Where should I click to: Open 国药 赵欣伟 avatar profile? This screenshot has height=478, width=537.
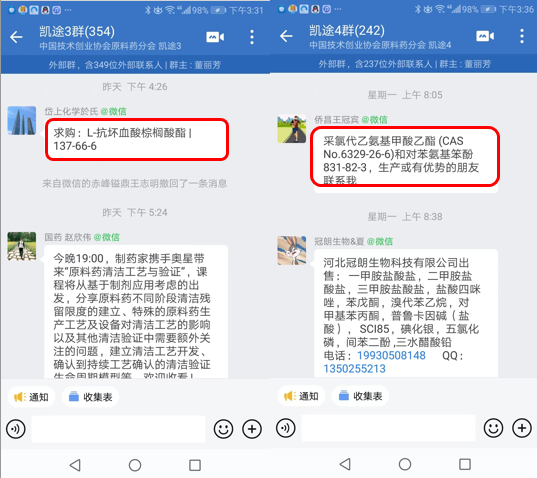22,246
